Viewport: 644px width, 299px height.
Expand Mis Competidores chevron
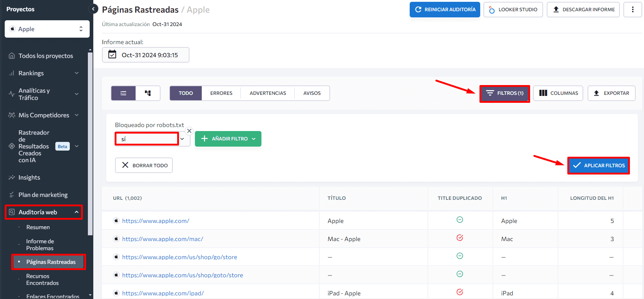[x=77, y=115]
